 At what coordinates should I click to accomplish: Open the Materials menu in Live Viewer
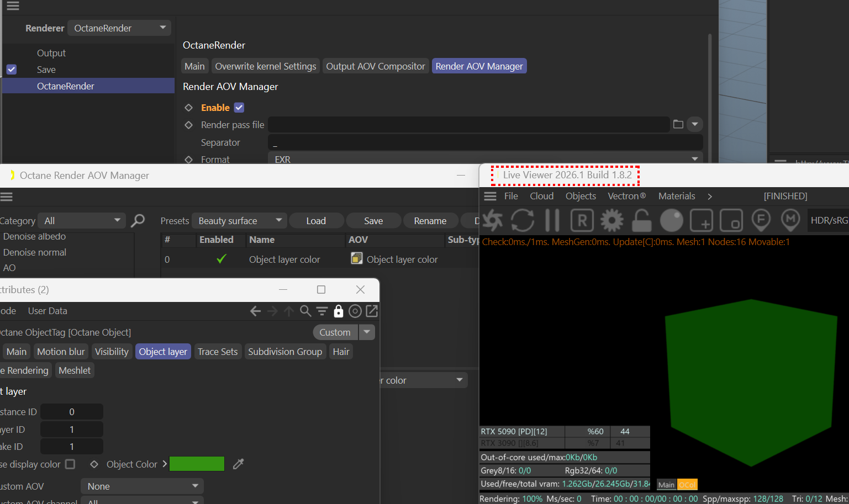pos(676,196)
